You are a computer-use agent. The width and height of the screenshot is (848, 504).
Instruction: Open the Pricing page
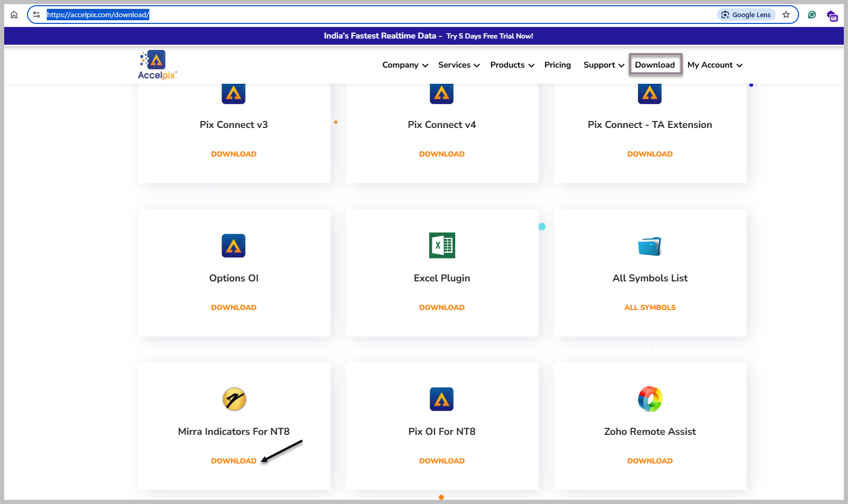tap(558, 65)
